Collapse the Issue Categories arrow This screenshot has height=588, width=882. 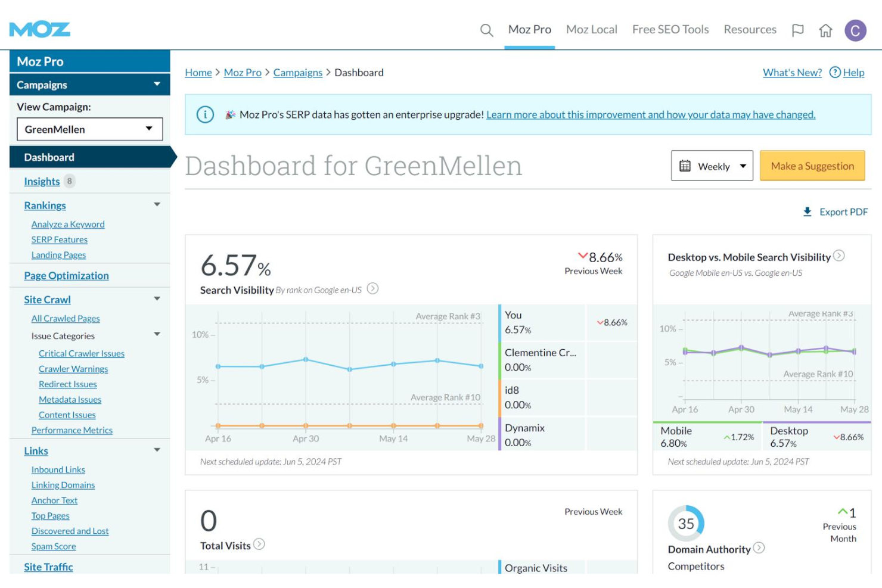(157, 334)
